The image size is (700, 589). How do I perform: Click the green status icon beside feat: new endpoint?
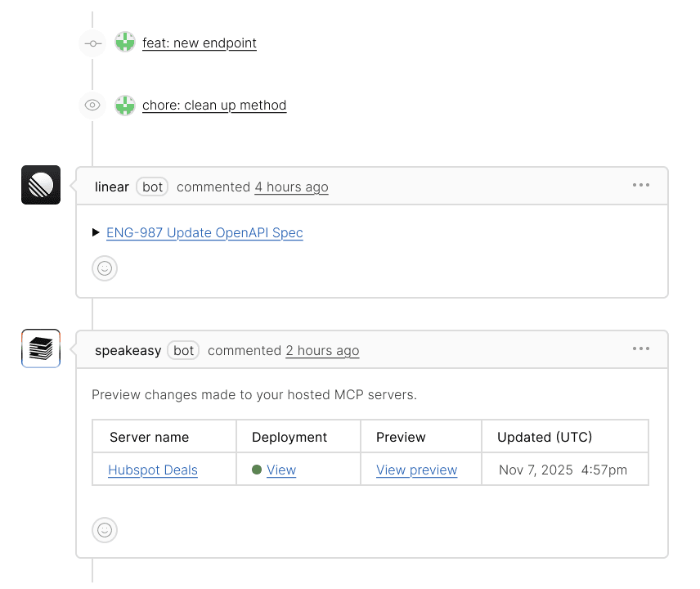pos(124,43)
